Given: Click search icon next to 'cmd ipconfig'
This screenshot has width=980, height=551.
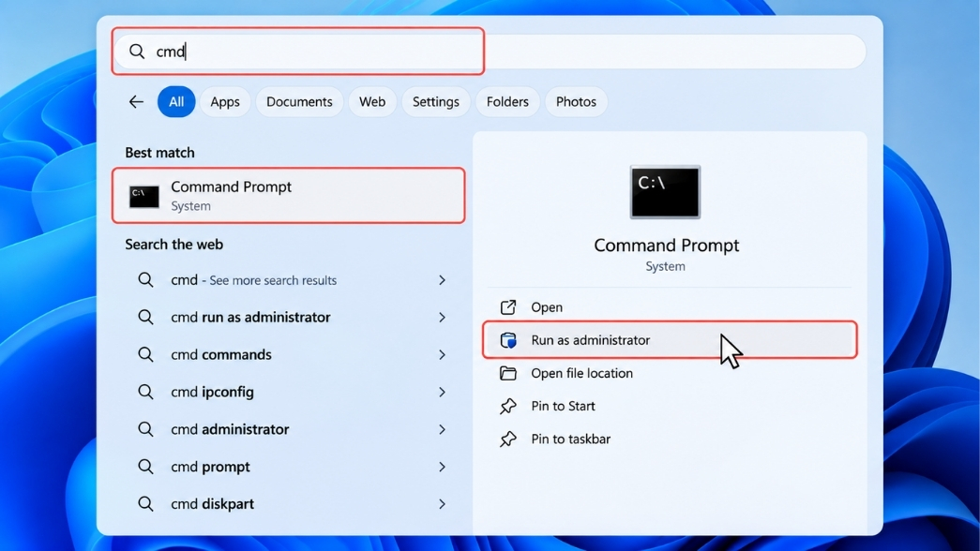Looking at the screenshot, I should coord(145,392).
